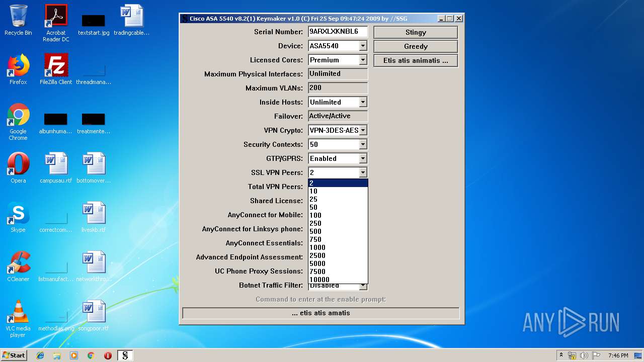Click the Maximum VLANs value field

tap(338, 87)
